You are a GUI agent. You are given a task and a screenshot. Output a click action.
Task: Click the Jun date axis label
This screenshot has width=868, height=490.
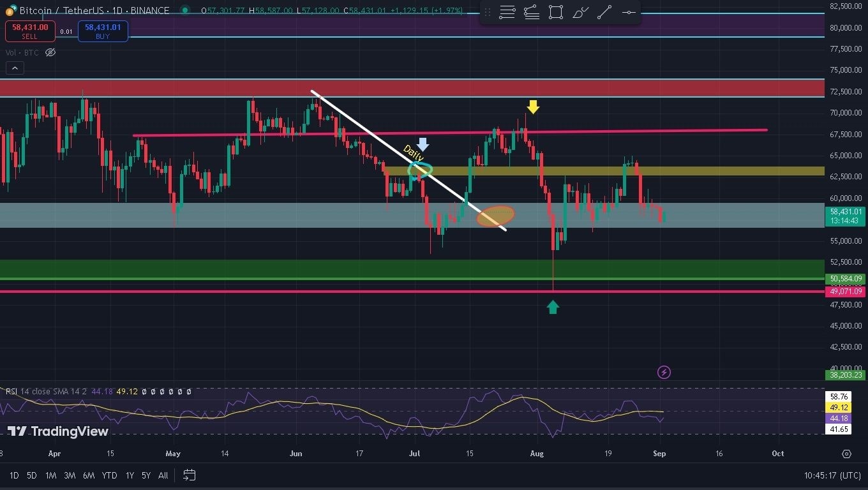[296, 454]
